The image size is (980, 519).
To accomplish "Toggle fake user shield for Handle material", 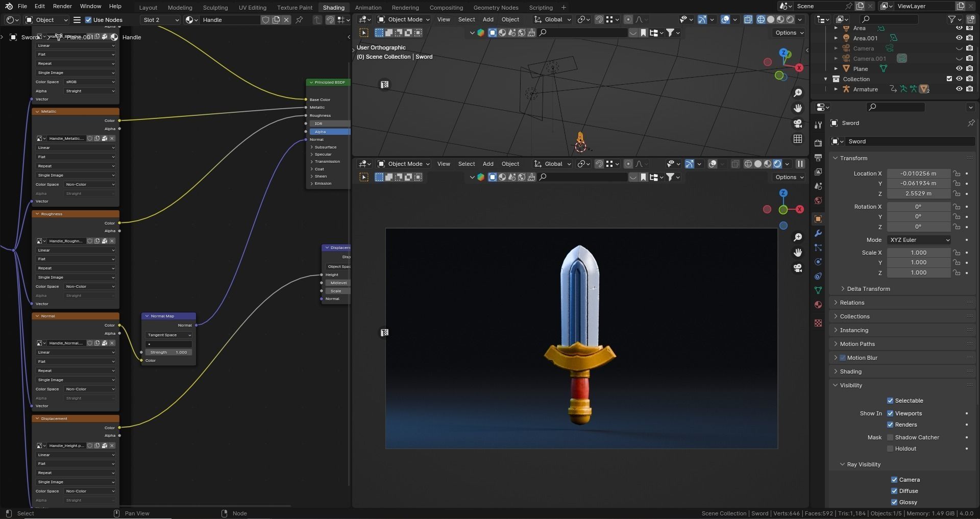I will click(x=265, y=20).
